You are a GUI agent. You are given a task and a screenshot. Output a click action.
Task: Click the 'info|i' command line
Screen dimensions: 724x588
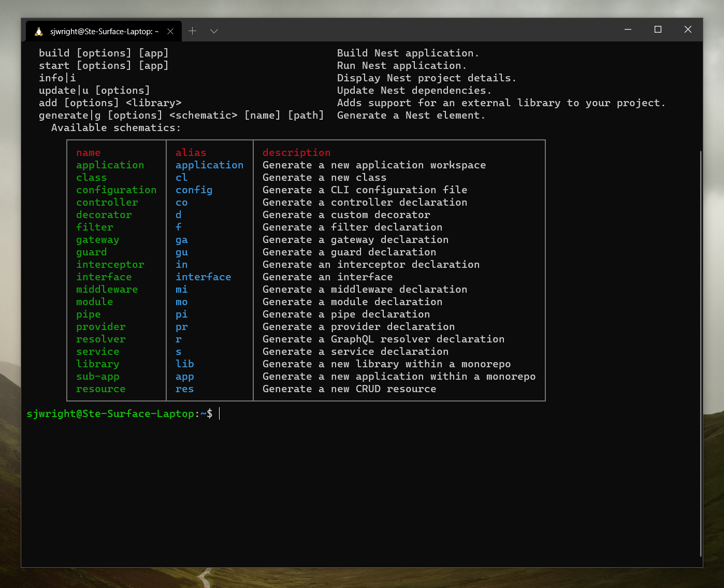[x=57, y=78]
